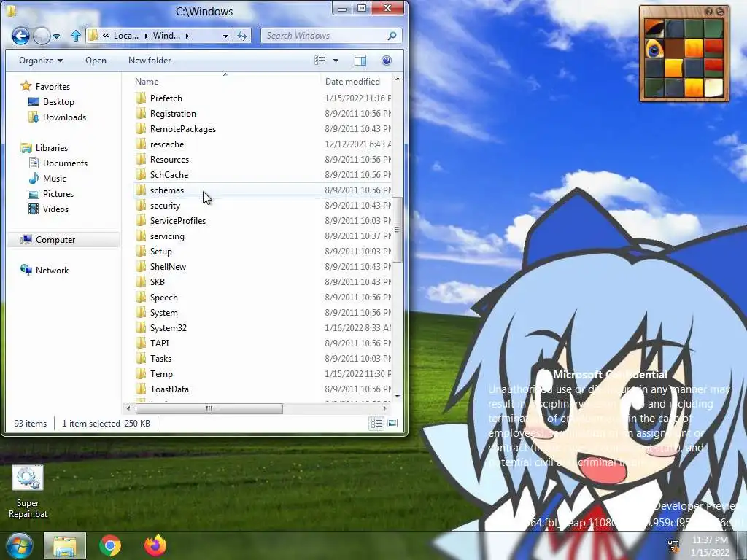
Task: Click the scroll down arrow
Action: (x=398, y=396)
